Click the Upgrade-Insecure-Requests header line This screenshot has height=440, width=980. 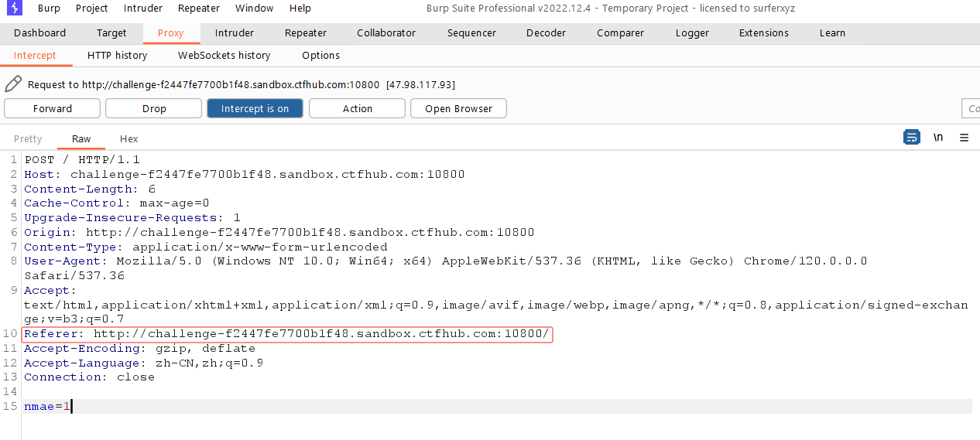132,218
